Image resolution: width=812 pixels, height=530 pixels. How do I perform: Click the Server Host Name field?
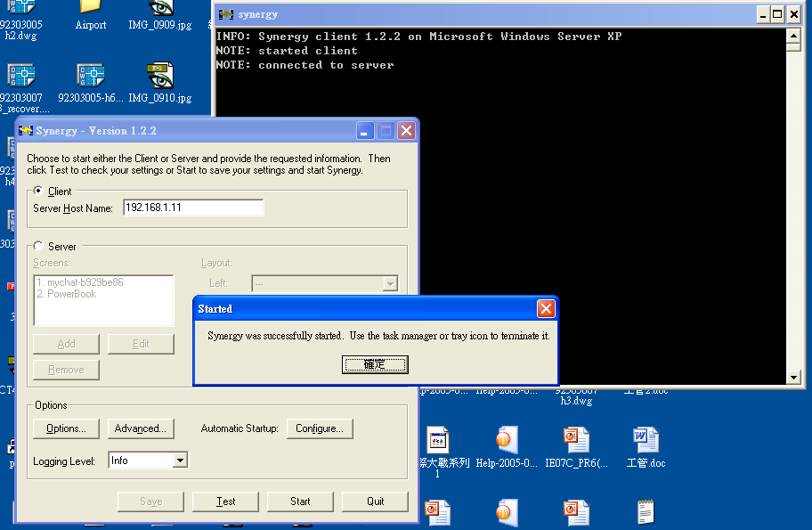[x=193, y=208]
